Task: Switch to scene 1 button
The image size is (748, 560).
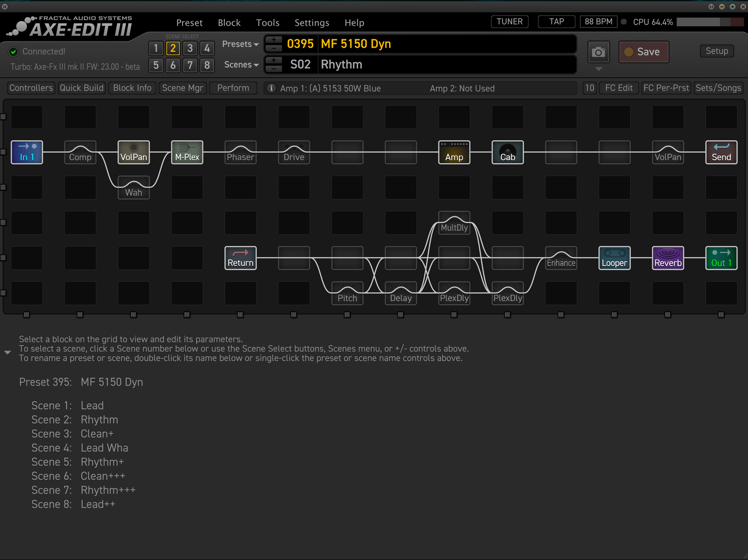Action: tap(156, 48)
